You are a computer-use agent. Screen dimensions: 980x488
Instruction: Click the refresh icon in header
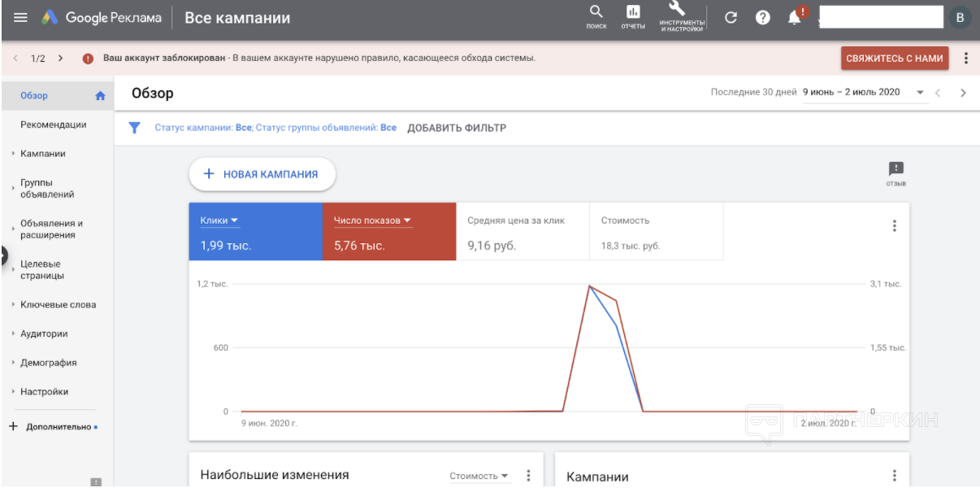(731, 18)
